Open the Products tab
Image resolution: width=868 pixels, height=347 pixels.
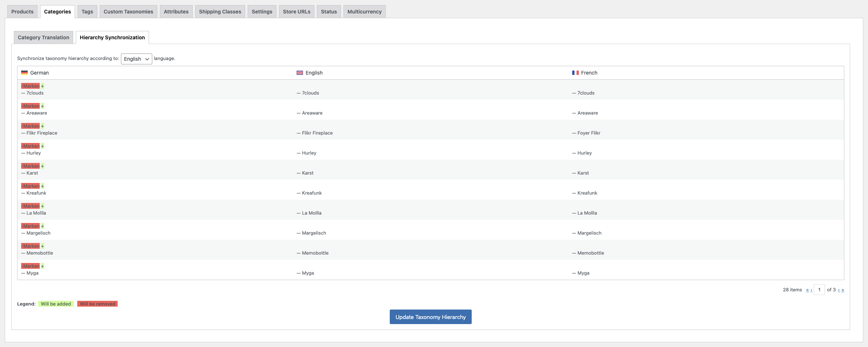click(x=22, y=12)
